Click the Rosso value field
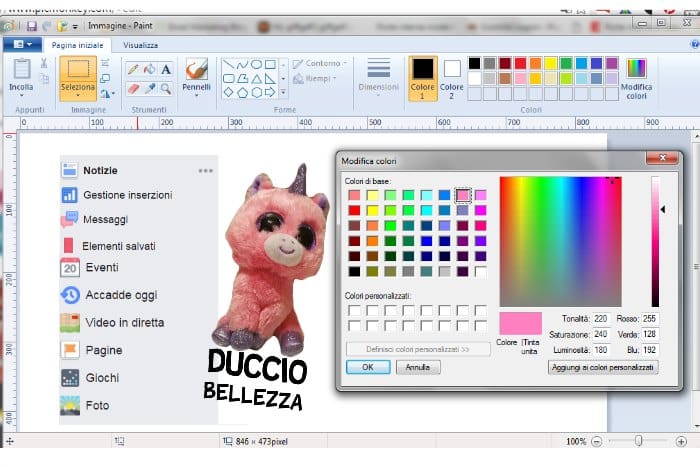The width and height of the screenshot is (700, 467). (650, 318)
